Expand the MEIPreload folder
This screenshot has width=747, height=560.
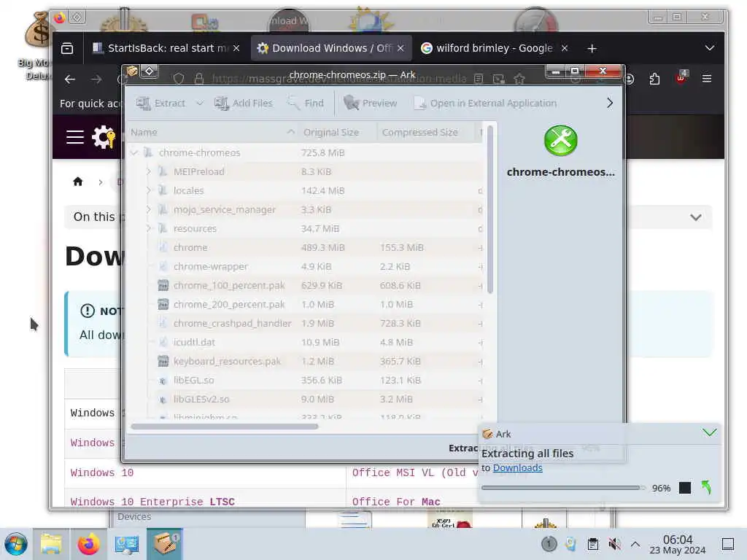click(x=148, y=171)
